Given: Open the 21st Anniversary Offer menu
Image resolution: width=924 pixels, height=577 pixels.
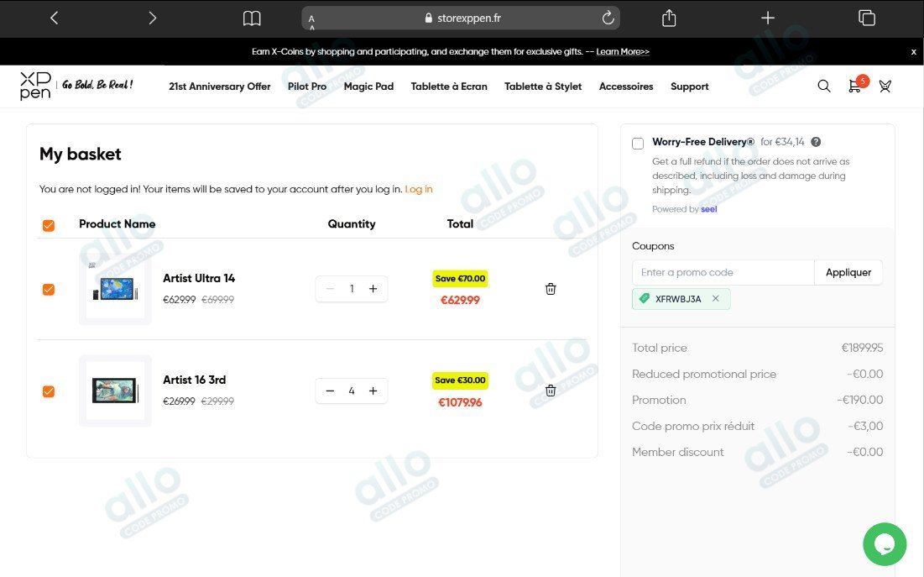Looking at the screenshot, I should tap(220, 87).
